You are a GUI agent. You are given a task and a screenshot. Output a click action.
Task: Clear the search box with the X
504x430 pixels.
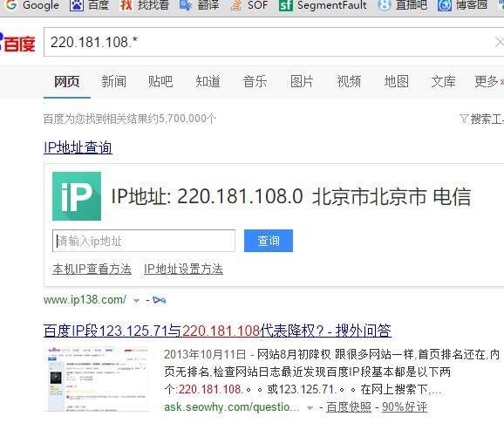(x=499, y=42)
